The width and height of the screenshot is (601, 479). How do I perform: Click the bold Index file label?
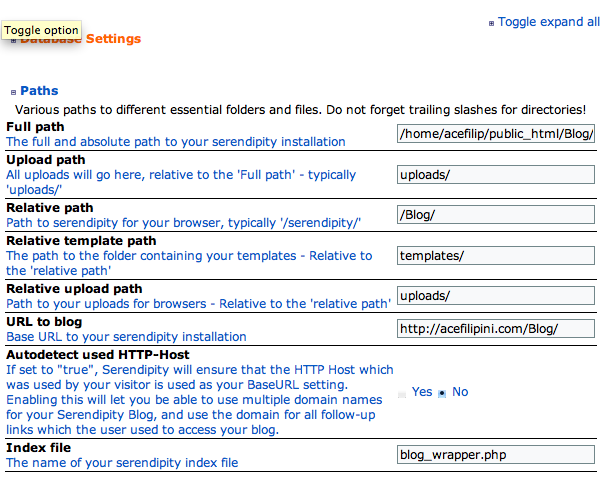(x=36, y=448)
